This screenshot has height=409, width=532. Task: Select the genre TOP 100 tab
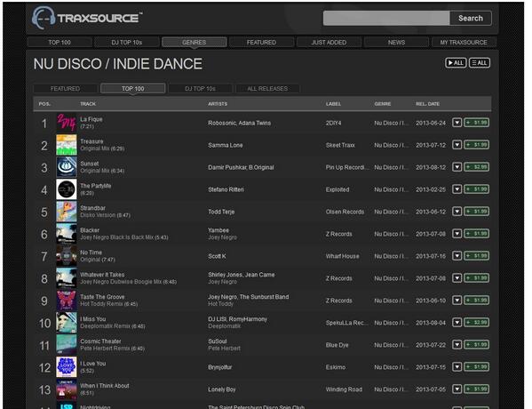click(133, 88)
